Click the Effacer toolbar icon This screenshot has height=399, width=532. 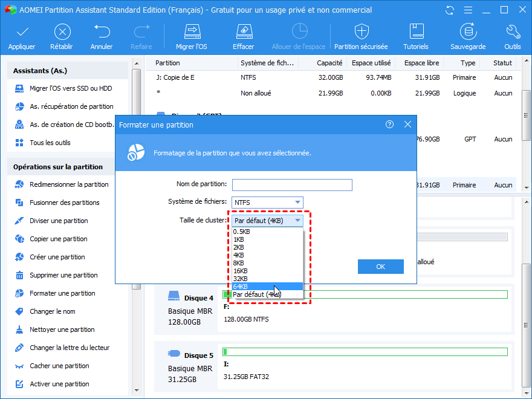click(244, 31)
